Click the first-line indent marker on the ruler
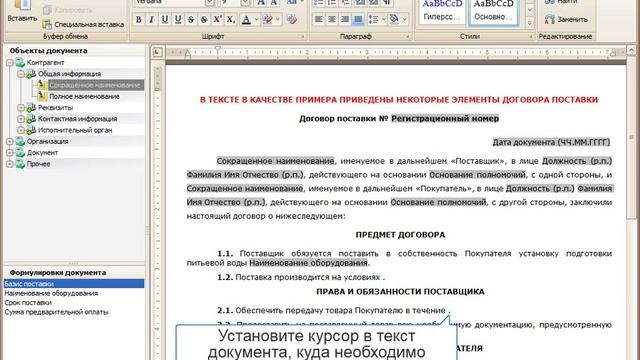640x360 pixels. pyautogui.click(x=218, y=49)
